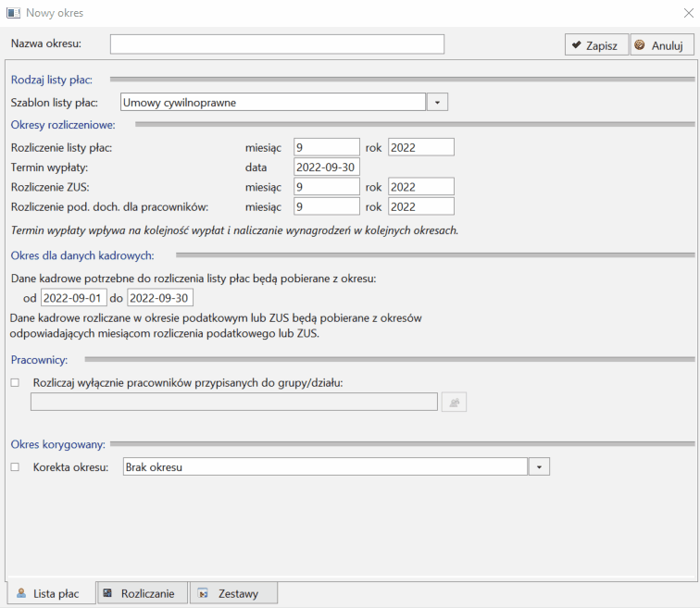Enable Rozliczaj wyłącznie pracowników przypisanych checkbox
700x608 pixels.
(15, 383)
